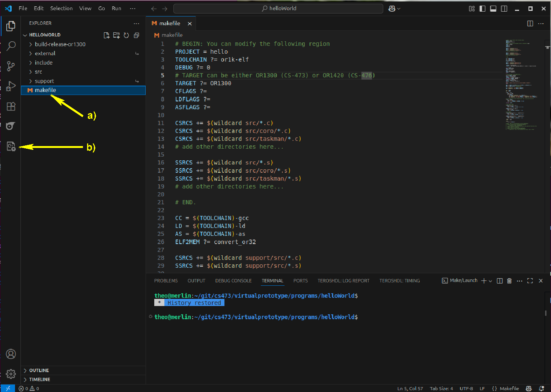Open the Explorer view in activity bar
Image resolution: width=551 pixels, height=392 pixels.
11,26
